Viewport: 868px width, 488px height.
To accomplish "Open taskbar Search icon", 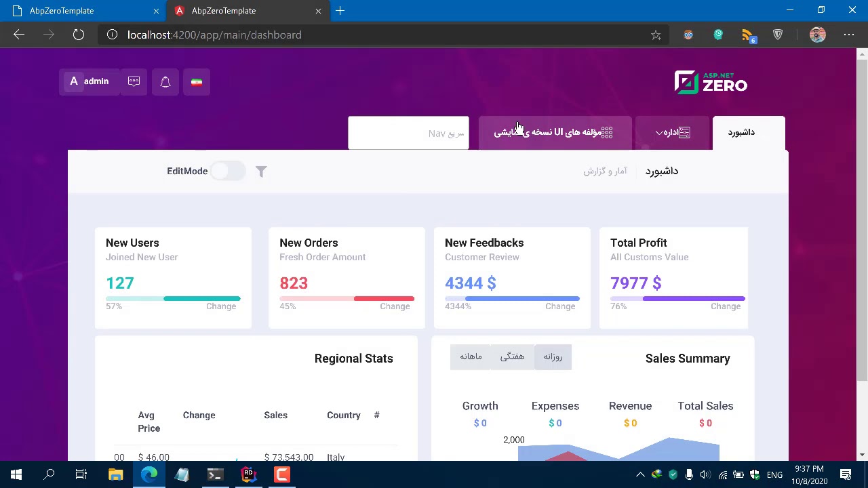I will point(49,474).
